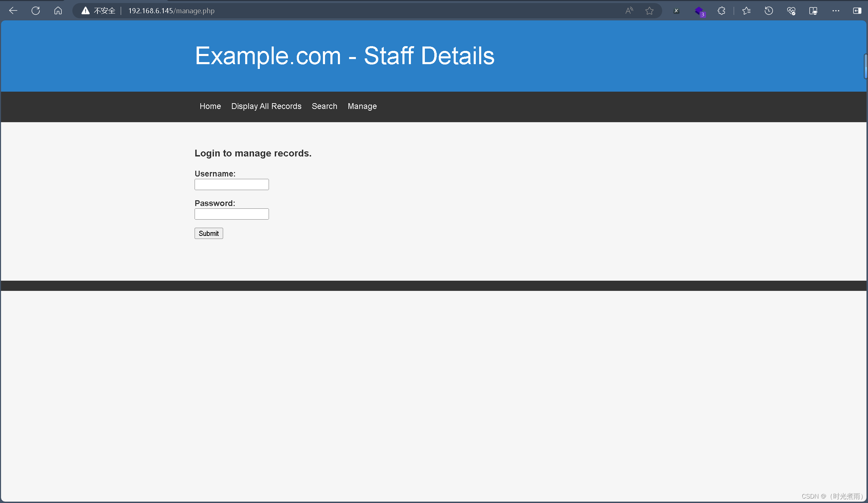
Task: Click the browser split screen toggle
Action: [857, 10]
